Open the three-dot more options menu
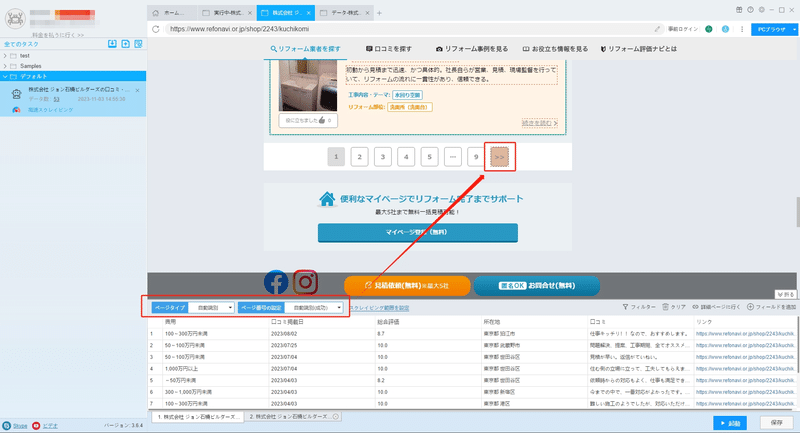The height and width of the screenshot is (433, 800). coord(742,29)
